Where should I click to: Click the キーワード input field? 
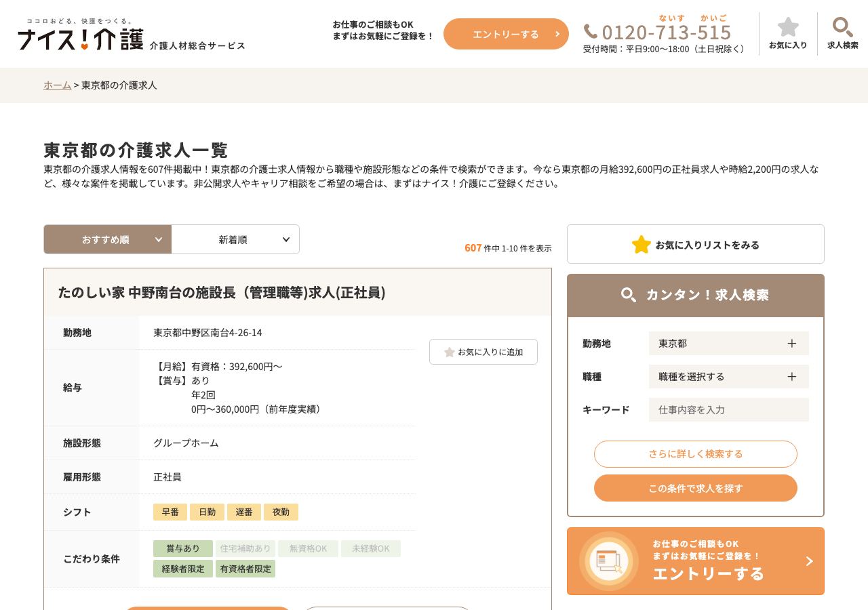(729, 409)
